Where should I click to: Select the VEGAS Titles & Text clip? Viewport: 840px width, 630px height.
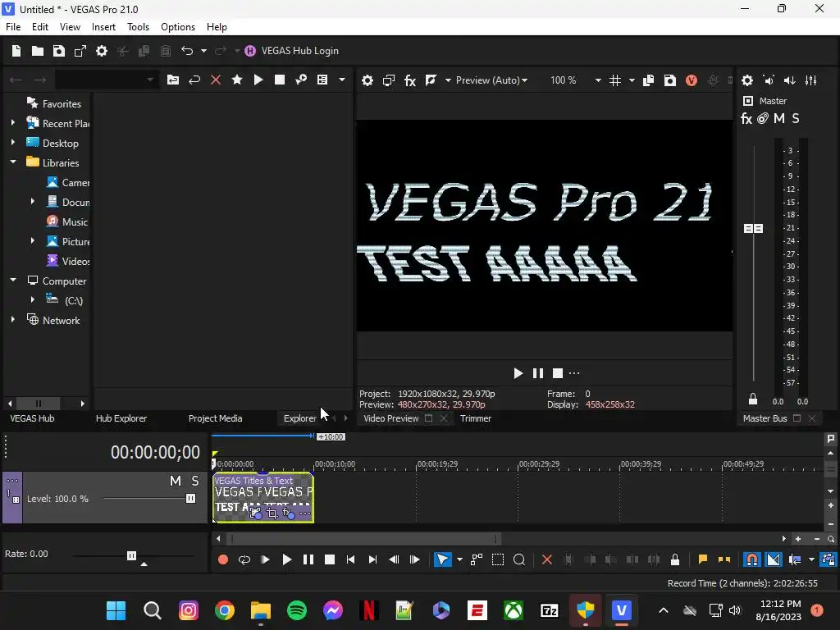pyautogui.click(x=263, y=497)
